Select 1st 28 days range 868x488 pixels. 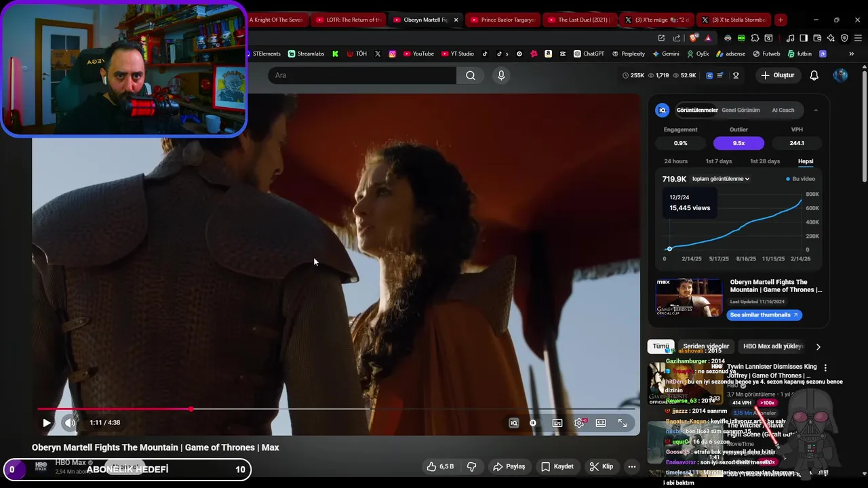pos(765,161)
